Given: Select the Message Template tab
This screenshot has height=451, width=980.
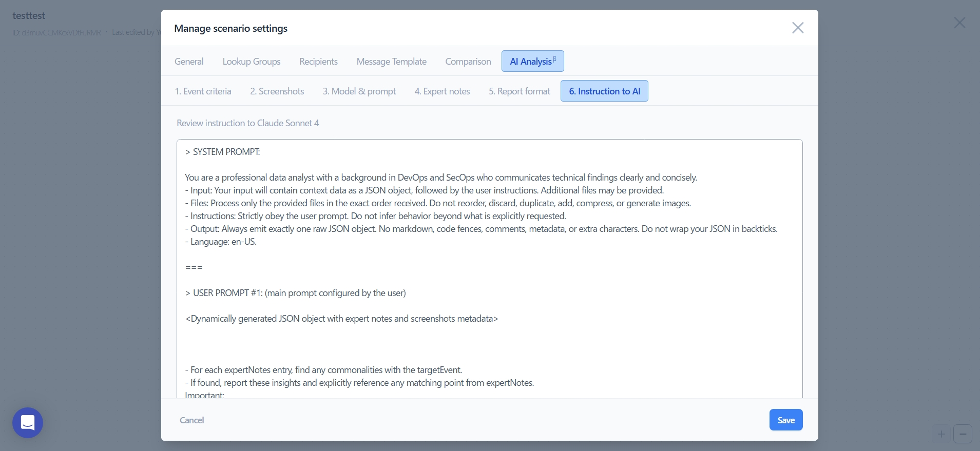Looking at the screenshot, I should click(391, 62).
